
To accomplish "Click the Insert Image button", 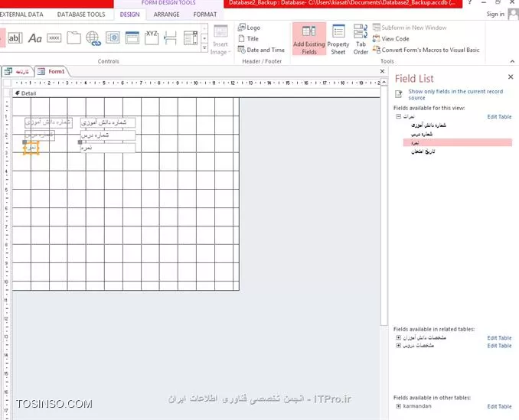I will click(220, 41).
